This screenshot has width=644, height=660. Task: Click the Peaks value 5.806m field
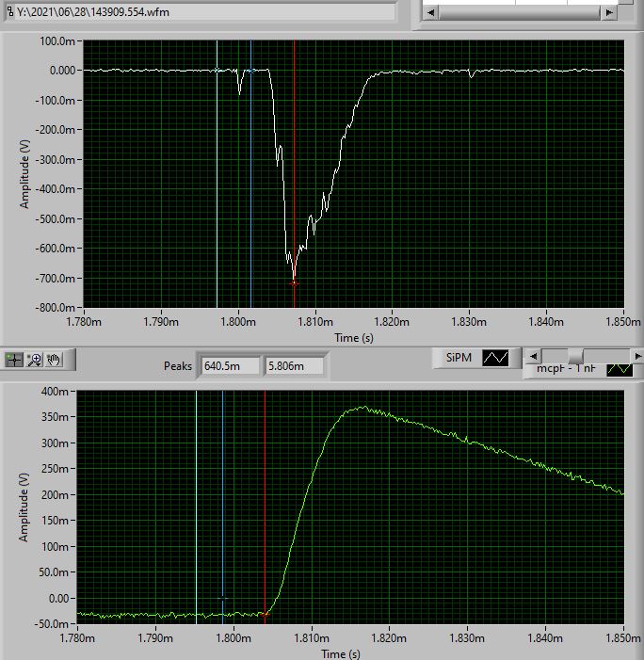(x=294, y=366)
